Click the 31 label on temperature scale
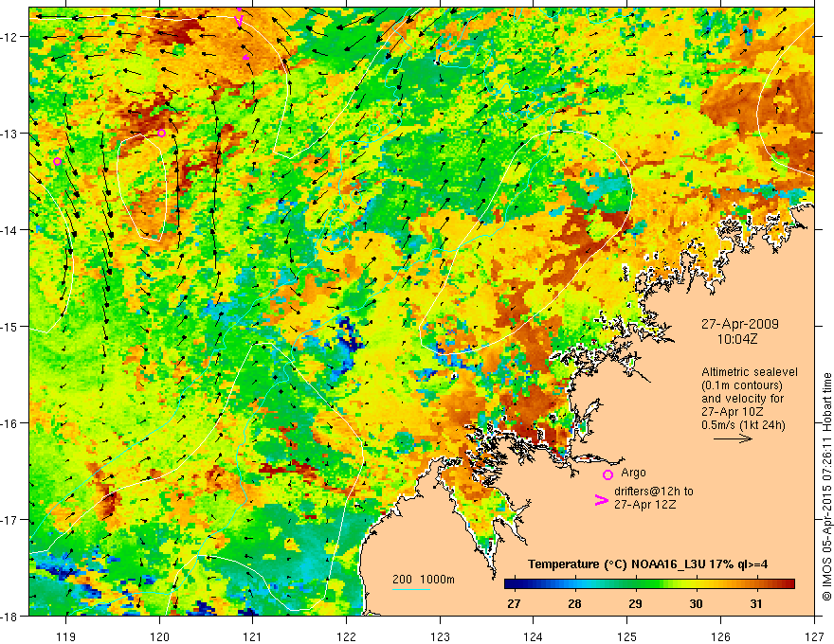The image size is (834, 644). point(756,603)
